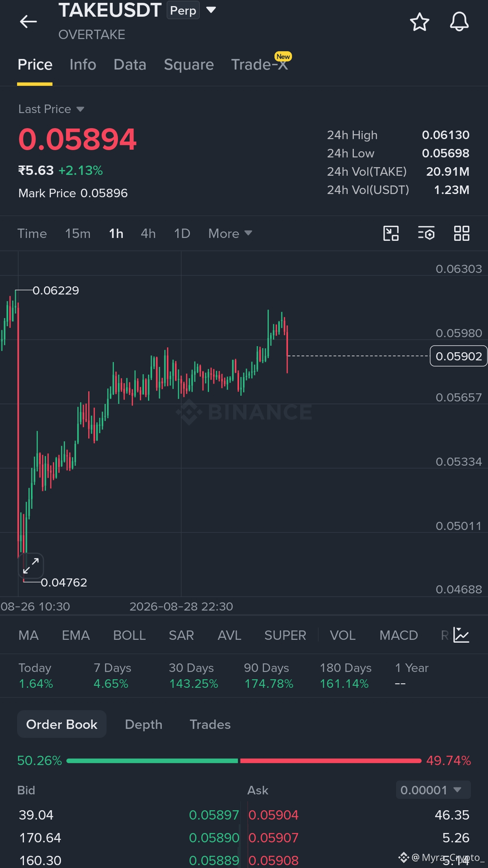Show the Order Book view
The image size is (488, 868).
click(x=62, y=724)
